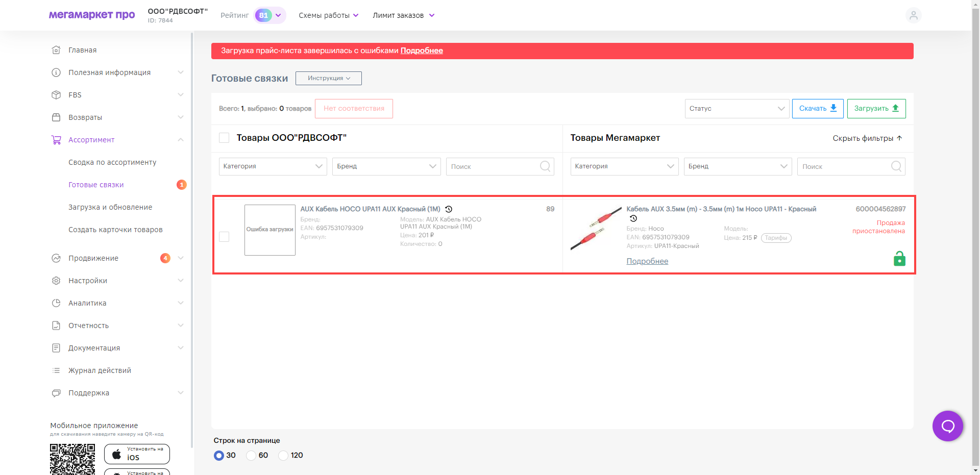Select 60 rows per page
Screen dimensions: 980x475
251,456
